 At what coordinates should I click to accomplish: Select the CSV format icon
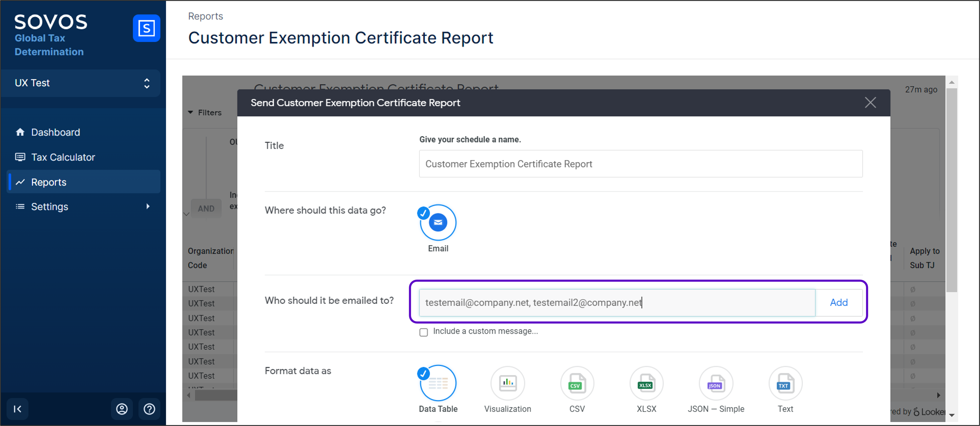tap(577, 384)
